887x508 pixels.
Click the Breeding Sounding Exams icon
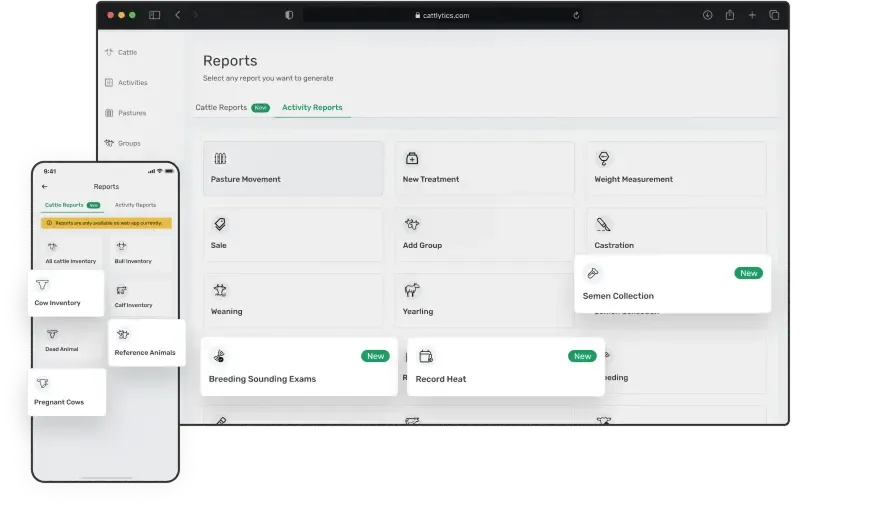point(219,356)
